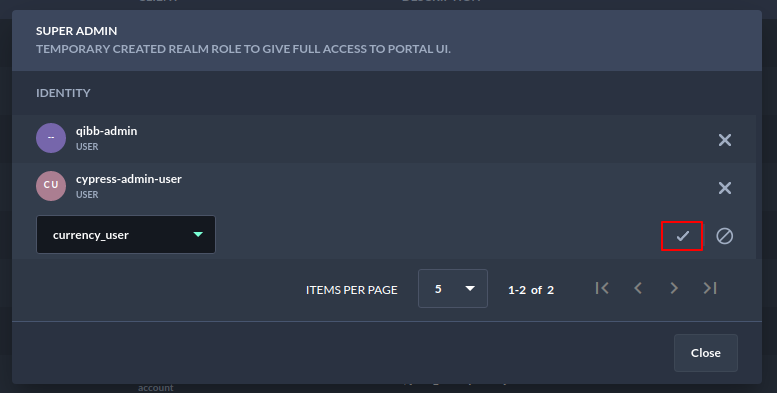Go to next page of identities

click(x=674, y=288)
